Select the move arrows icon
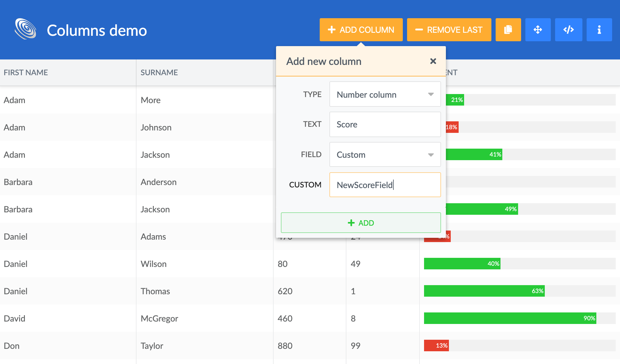The image size is (620, 364). coord(538,29)
